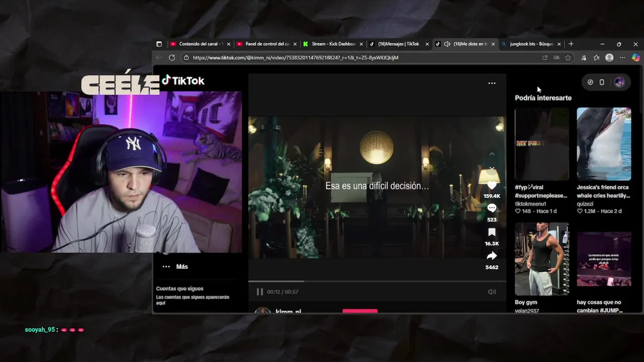The width and height of the screenshot is (644, 362).
Task: Open the site info lock icon
Action: [x=186, y=58]
